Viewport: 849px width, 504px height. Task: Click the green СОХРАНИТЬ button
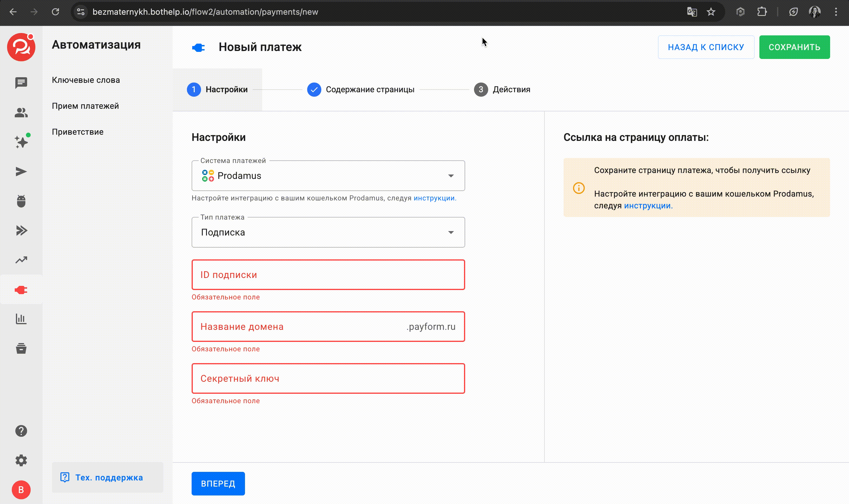tap(794, 47)
